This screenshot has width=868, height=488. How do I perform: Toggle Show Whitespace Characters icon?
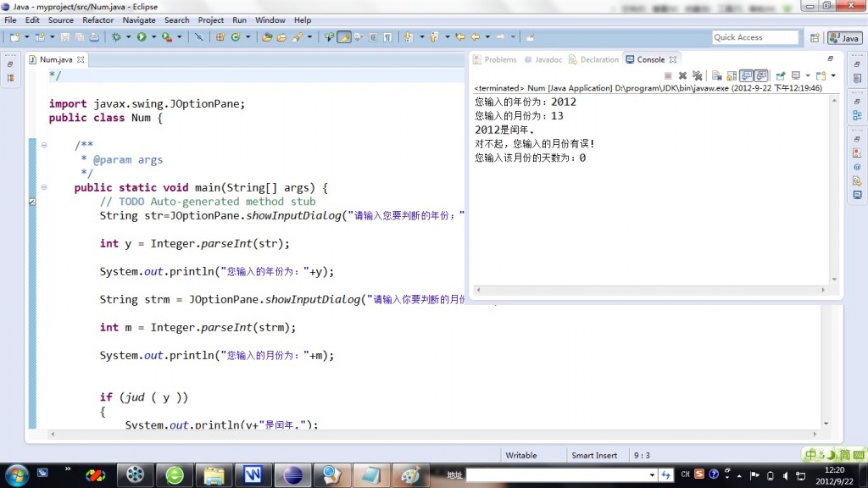coord(388,37)
